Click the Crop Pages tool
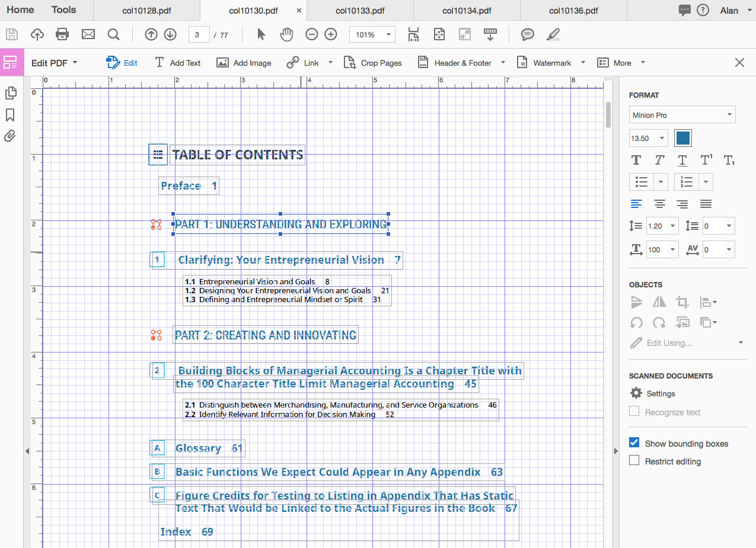Screen dimensions: 756x548 click(373, 63)
